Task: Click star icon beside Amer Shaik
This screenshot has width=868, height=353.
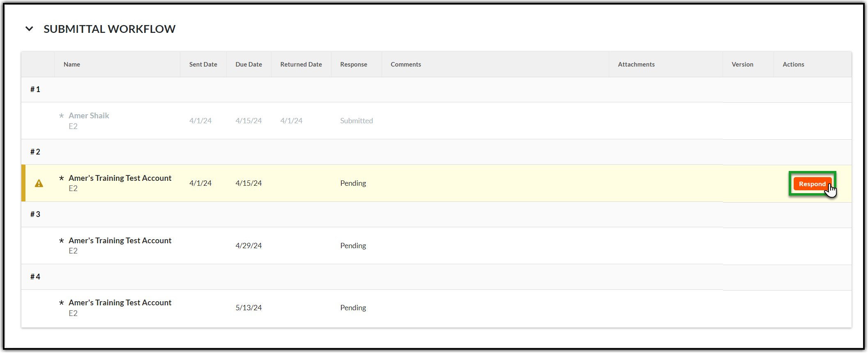Action: point(62,116)
